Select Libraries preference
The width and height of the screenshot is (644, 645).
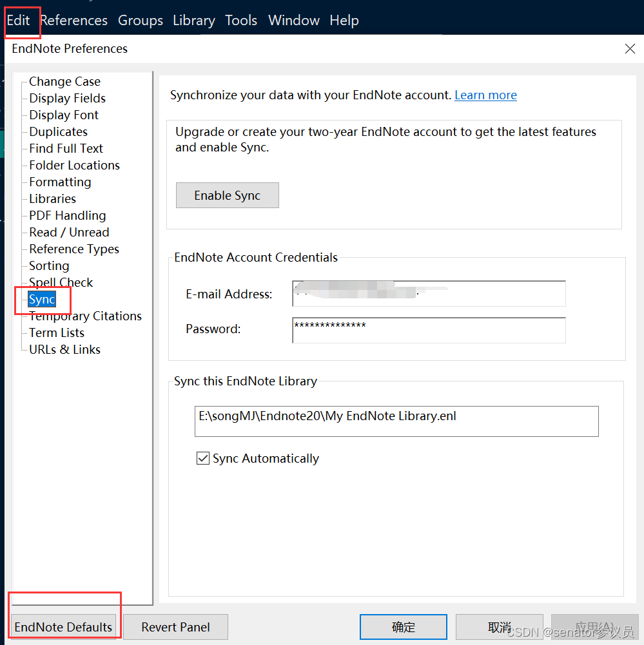tap(53, 198)
